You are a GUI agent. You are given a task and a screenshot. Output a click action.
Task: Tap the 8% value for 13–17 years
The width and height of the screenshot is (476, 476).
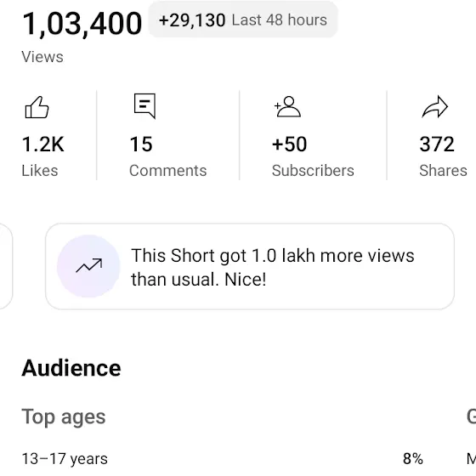click(413, 459)
